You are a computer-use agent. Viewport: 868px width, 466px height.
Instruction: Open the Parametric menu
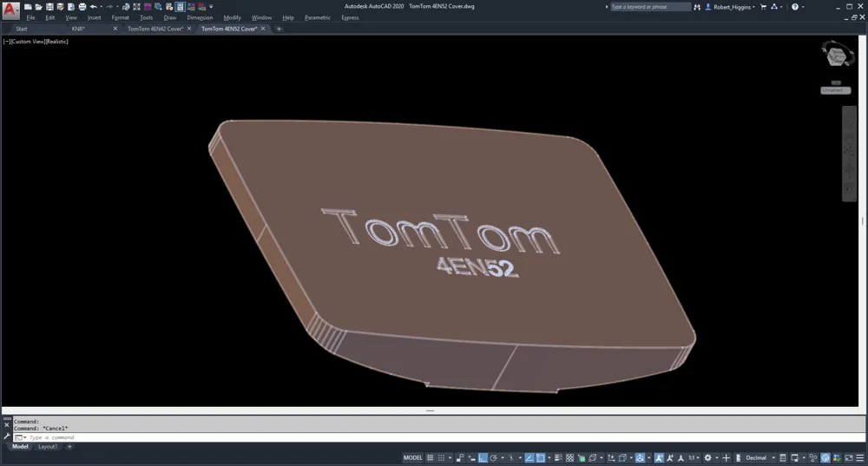[x=317, y=17]
